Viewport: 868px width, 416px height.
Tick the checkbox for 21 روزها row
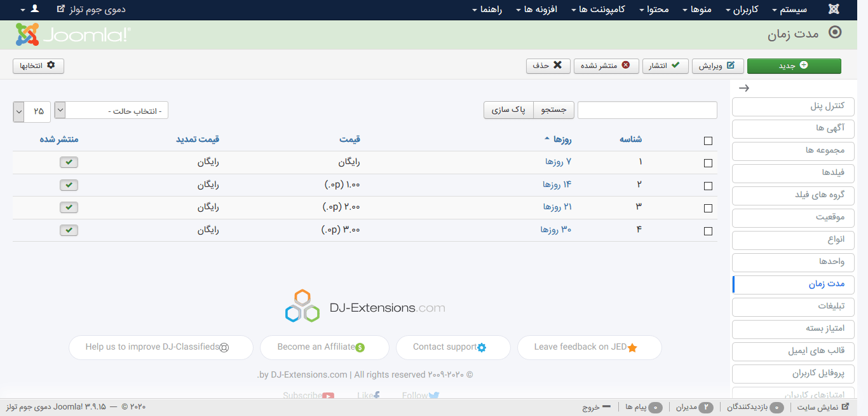(x=708, y=208)
